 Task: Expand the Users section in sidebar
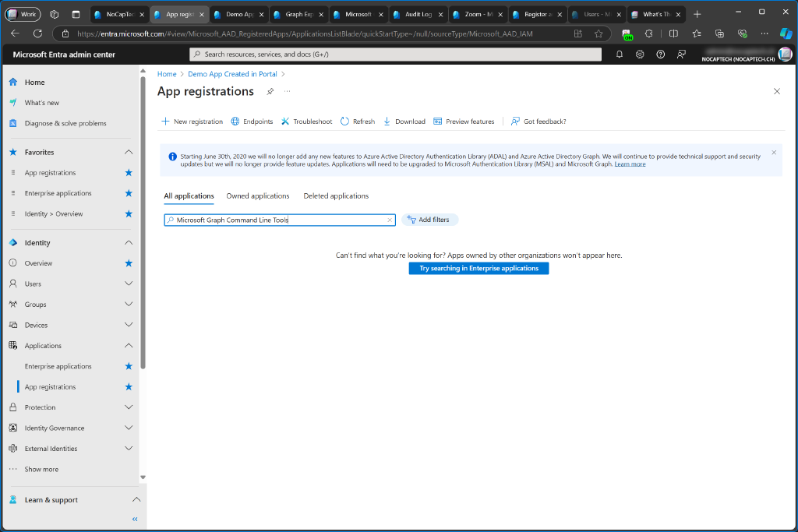point(129,283)
